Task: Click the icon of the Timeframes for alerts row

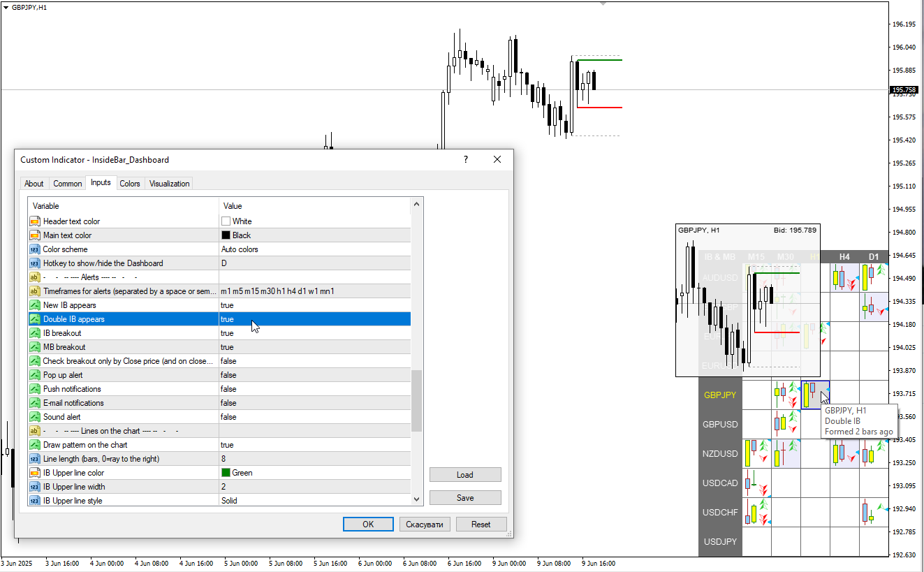Action: pos(35,291)
